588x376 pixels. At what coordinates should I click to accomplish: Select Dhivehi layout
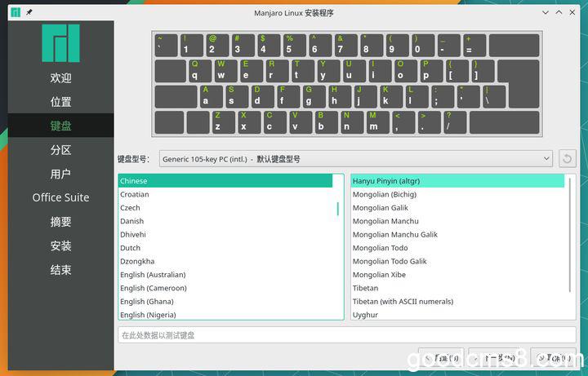(x=225, y=235)
